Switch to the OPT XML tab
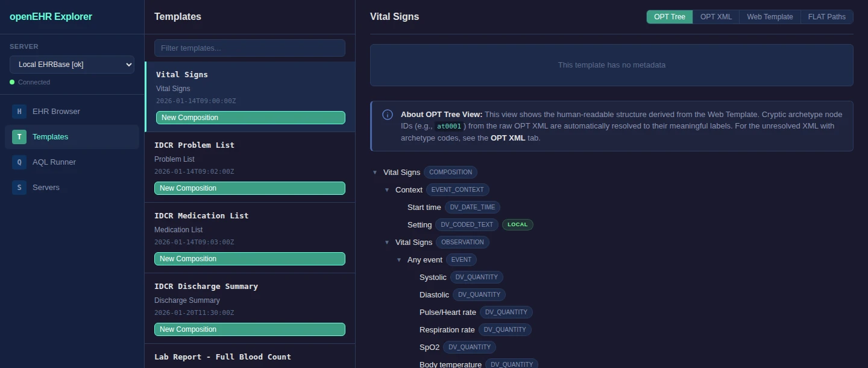 click(716, 17)
